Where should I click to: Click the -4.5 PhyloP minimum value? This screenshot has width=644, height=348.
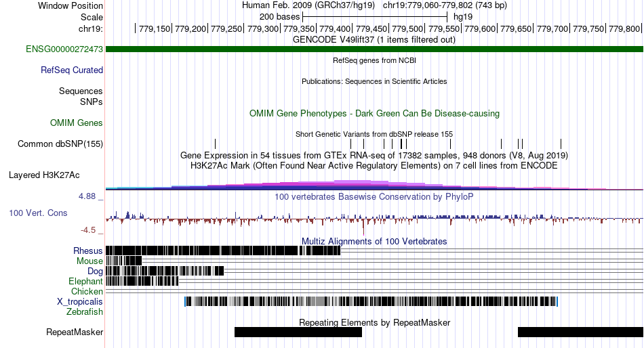click(88, 230)
